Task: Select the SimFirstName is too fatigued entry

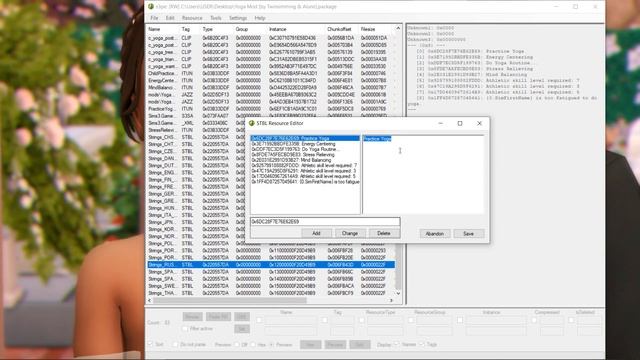Action: coord(305,182)
